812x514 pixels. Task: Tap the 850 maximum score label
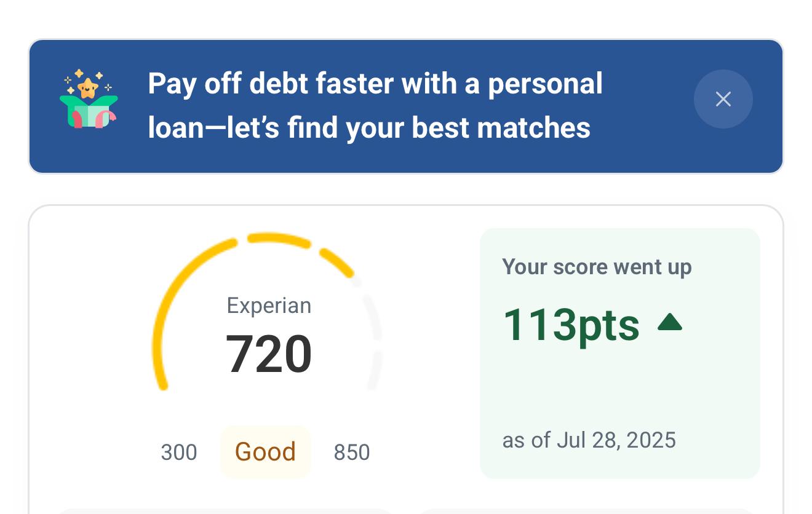(x=351, y=453)
